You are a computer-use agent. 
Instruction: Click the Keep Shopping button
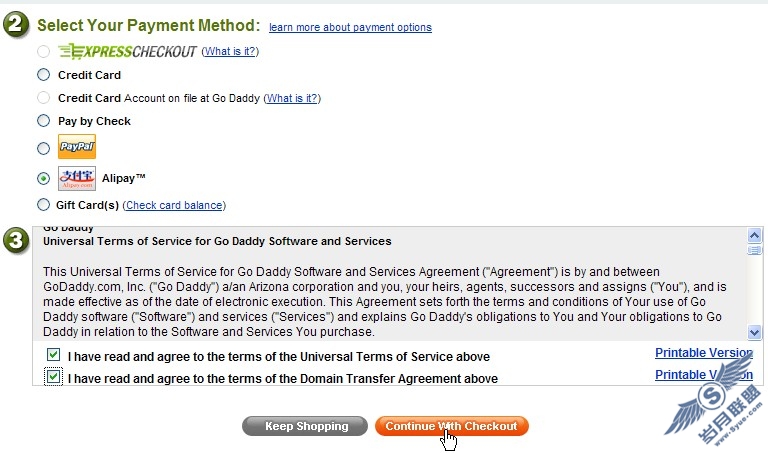click(306, 426)
